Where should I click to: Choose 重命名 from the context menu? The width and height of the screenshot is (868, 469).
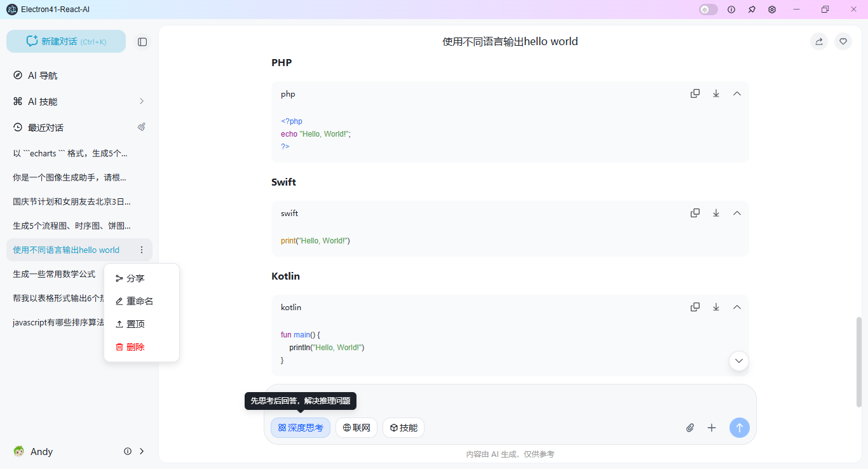(142, 301)
